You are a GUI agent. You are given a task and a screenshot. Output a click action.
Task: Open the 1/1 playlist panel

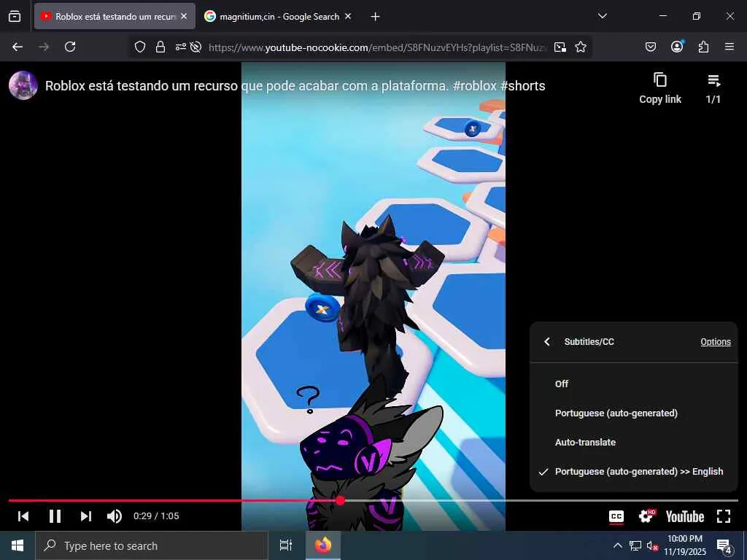[x=713, y=88]
